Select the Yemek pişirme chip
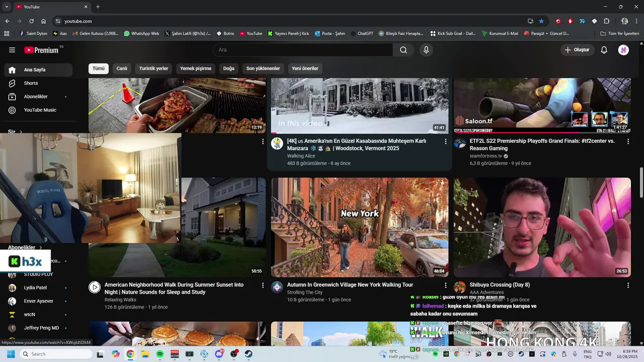The image size is (644, 362). pos(196,68)
